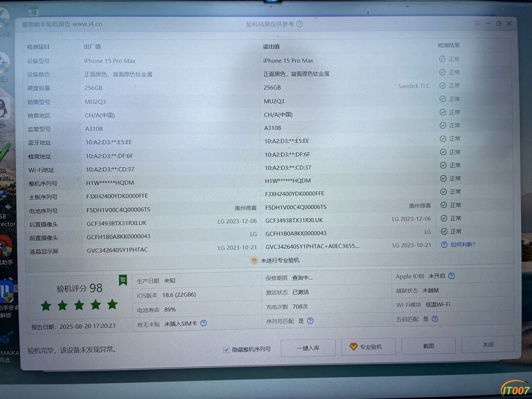
Task: Toggle the 隐藏整机序列号 checkbox
Action: pyautogui.click(x=226, y=350)
